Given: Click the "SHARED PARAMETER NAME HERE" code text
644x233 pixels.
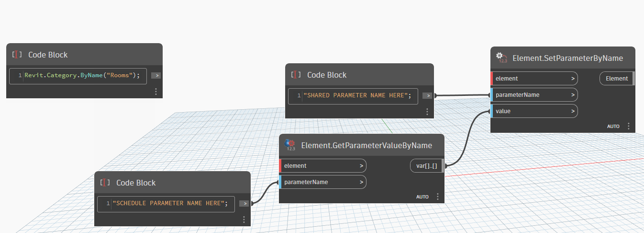Looking at the screenshot, I should tap(357, 95).
